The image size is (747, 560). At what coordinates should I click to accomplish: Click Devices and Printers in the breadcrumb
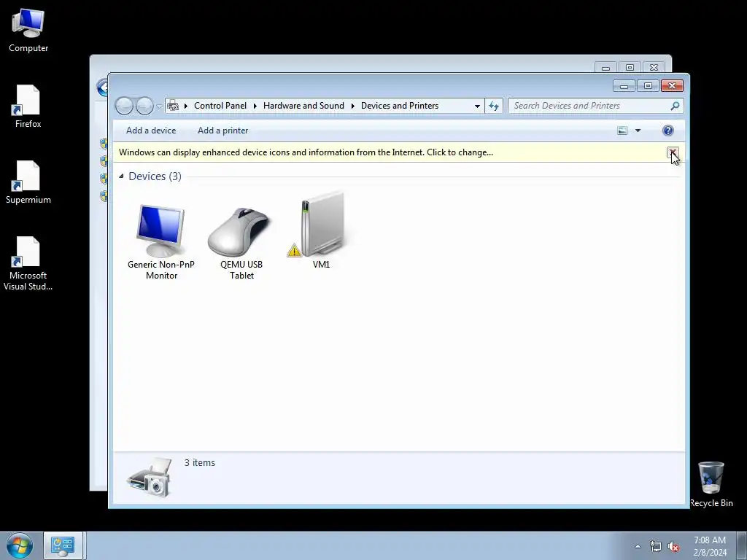click(x=399, y=106)
